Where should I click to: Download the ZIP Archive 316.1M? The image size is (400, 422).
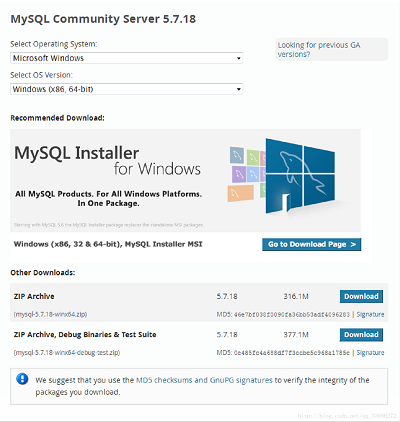(x=361, y=296)
